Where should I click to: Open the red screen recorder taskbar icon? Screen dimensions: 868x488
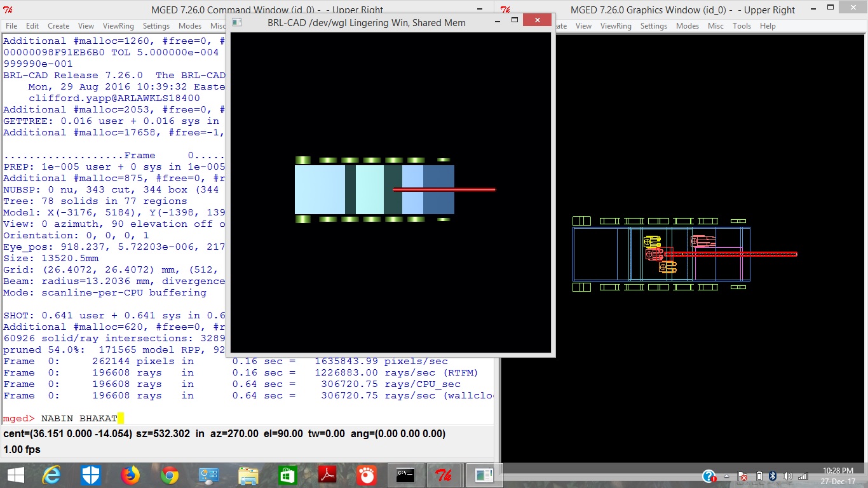pos(366,475)
